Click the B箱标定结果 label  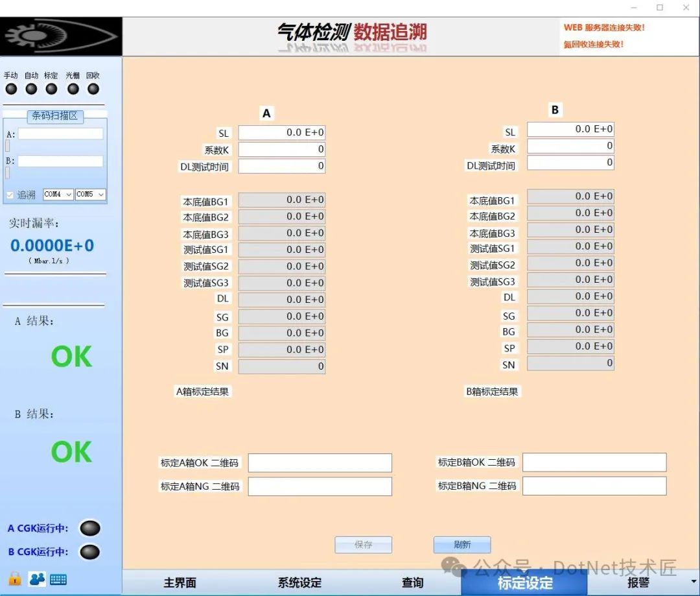point(492,392)
